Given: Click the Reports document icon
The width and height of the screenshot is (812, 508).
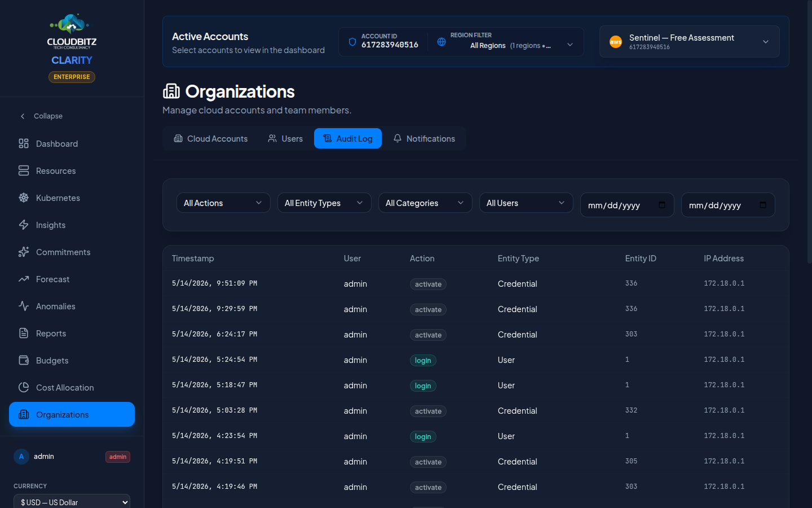Looking at the screenshot, I should pos(24,334).
